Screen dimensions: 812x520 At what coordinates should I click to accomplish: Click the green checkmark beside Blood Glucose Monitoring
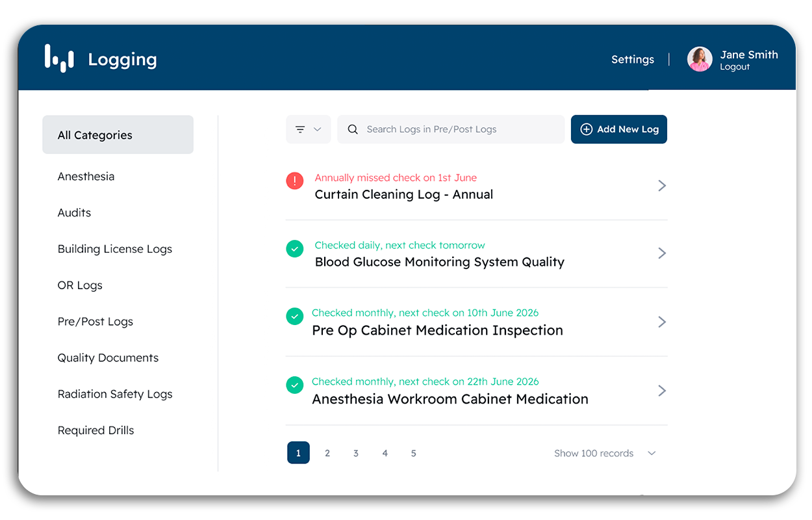pos(295,248)
